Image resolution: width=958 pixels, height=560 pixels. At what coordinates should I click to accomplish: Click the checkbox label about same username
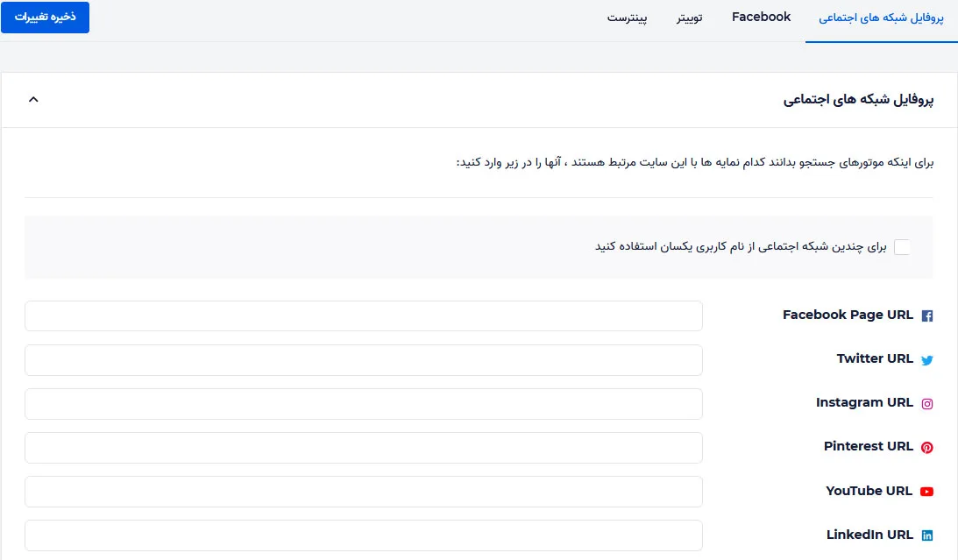tap(741, 246)
